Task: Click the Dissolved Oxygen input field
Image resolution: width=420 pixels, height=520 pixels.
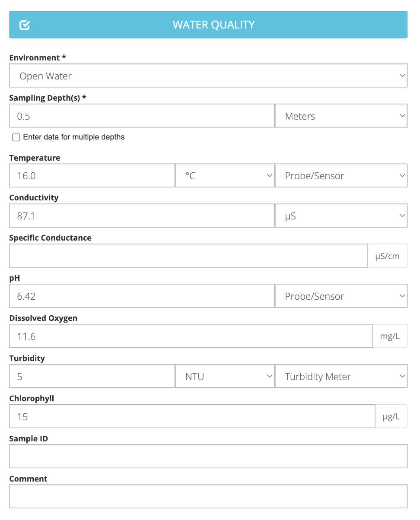Action: pyautogui.click(x=191, y=336)
